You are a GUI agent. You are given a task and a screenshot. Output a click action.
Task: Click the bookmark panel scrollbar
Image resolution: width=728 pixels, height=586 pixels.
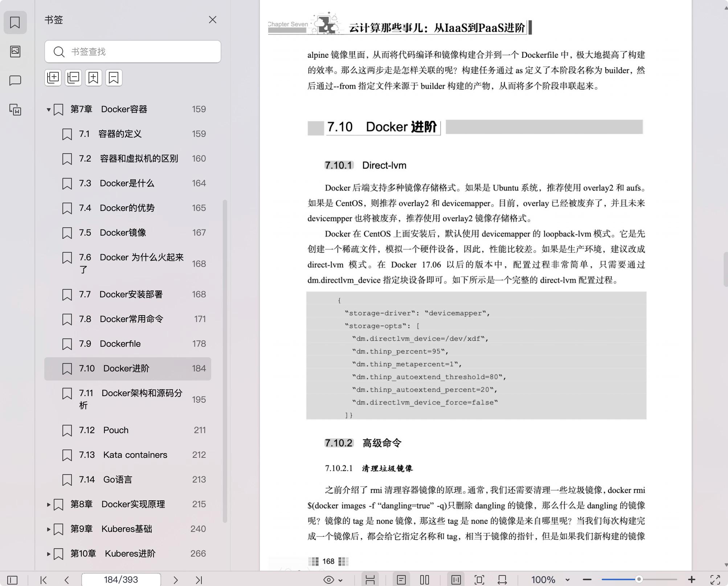tap(225, 361)
